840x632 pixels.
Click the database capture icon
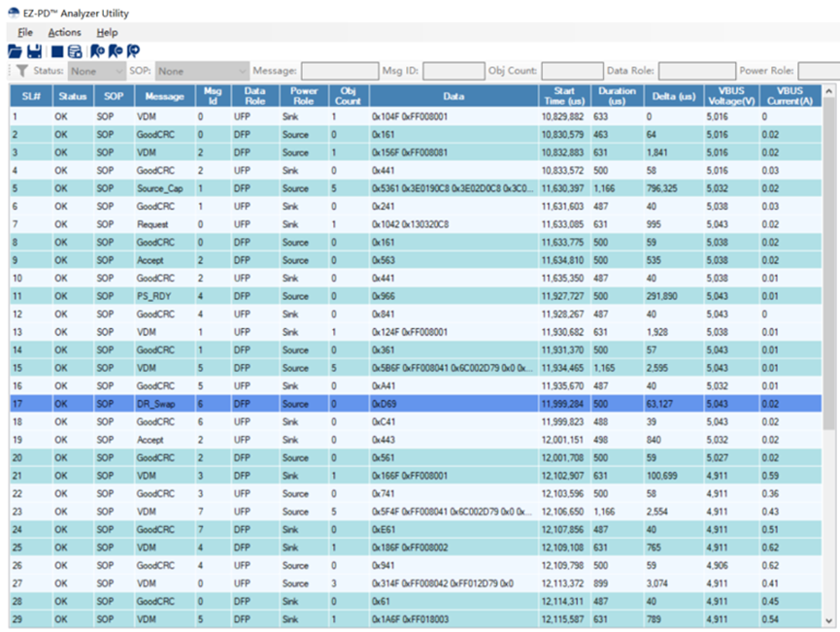click(x=75, y=51)
